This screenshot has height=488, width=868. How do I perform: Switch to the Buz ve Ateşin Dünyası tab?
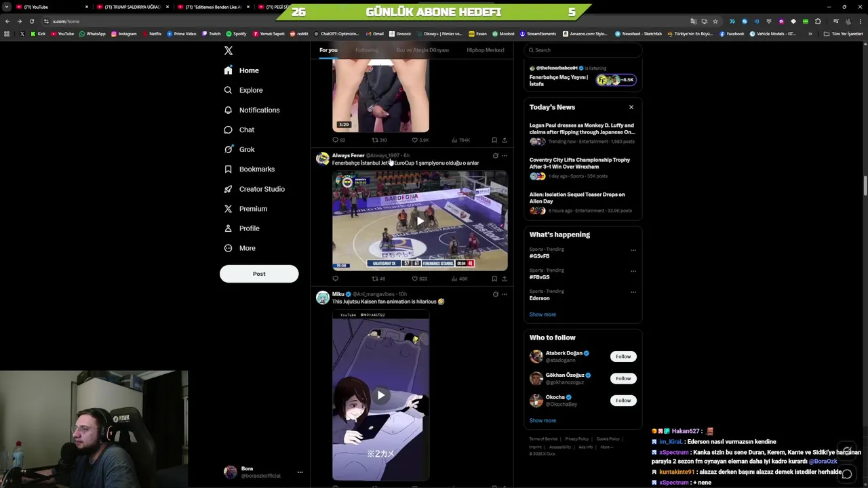(x=422, y=50)
